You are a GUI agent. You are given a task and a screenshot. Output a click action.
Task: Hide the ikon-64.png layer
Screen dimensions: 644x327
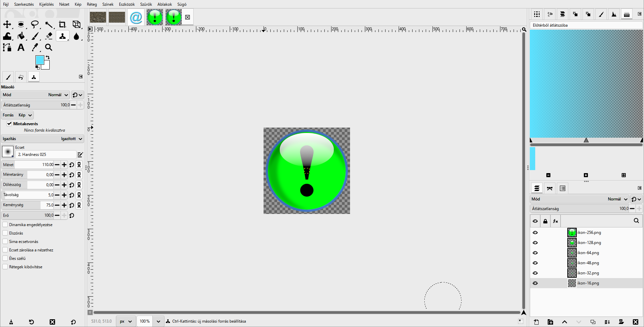pyautogui.click(x=535, y=253)
